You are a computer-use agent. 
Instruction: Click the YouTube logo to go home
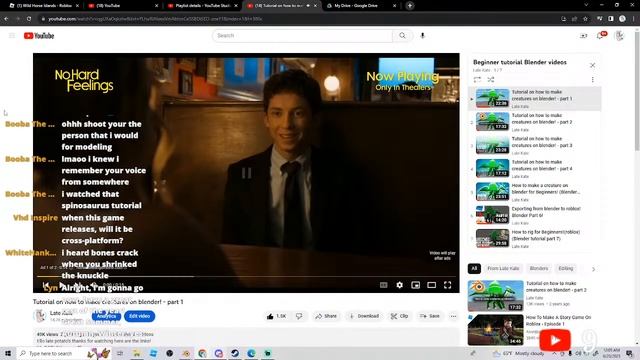click(39, 36)
